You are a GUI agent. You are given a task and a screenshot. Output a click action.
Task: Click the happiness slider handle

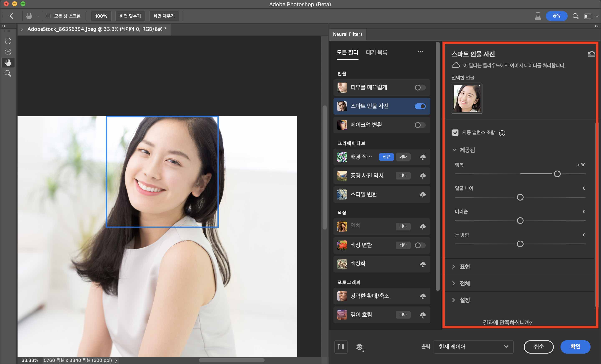[x=557, y=174]
